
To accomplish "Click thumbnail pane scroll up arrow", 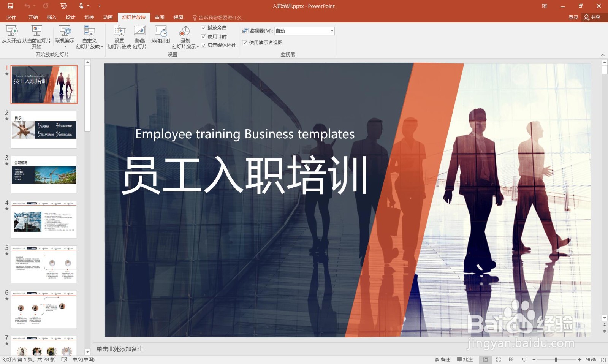I will 87,62.
